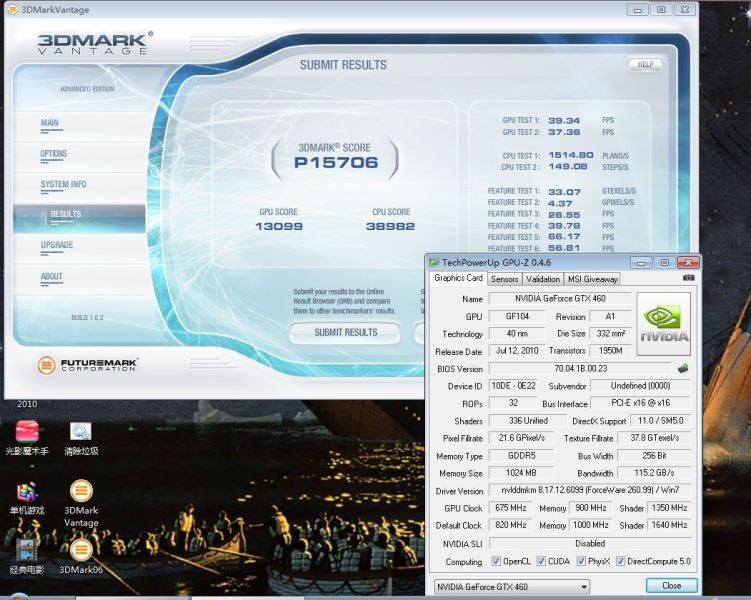751x600 pixels.
Task: Switch to the Sensors tab
Action: [504, 279]
